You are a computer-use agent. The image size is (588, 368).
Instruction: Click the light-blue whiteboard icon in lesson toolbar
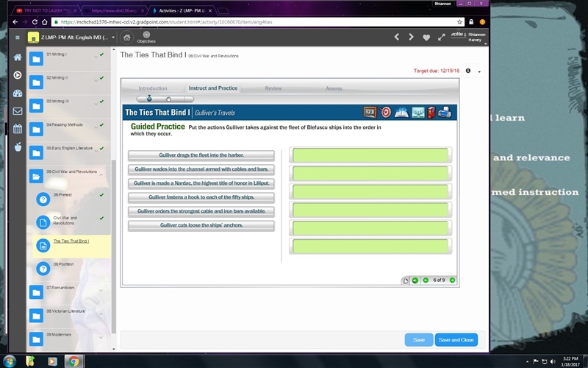(x=417, y=113)
